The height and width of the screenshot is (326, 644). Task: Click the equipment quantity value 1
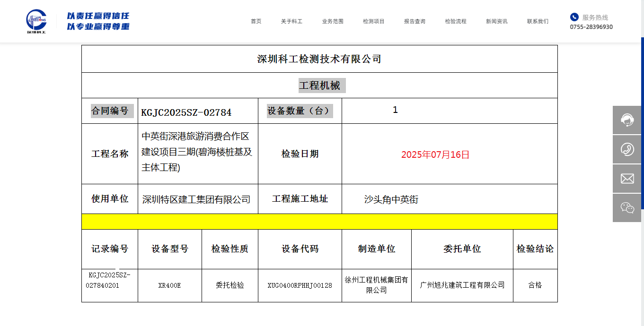pyautogui.click(x=395, y=110)
